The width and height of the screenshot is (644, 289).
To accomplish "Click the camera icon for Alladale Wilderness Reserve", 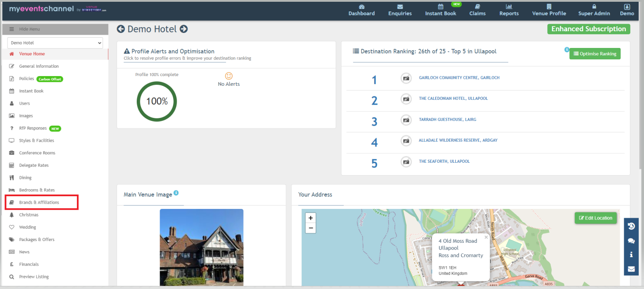I will coord(406,141).
